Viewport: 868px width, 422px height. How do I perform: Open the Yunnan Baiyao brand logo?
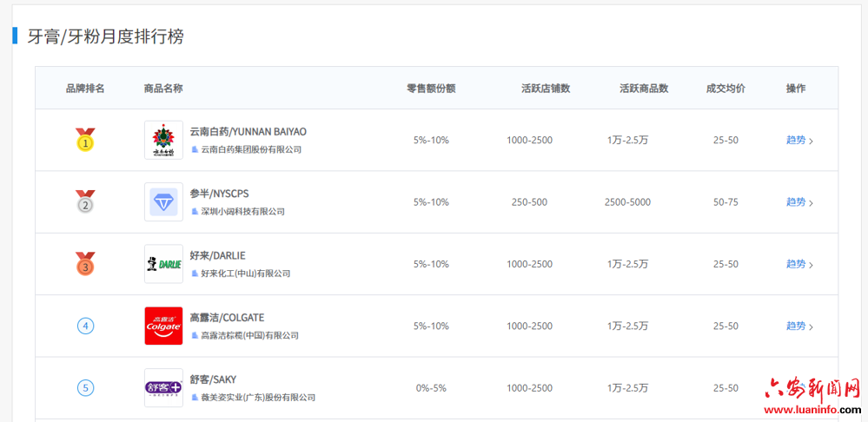coord(163,140)
